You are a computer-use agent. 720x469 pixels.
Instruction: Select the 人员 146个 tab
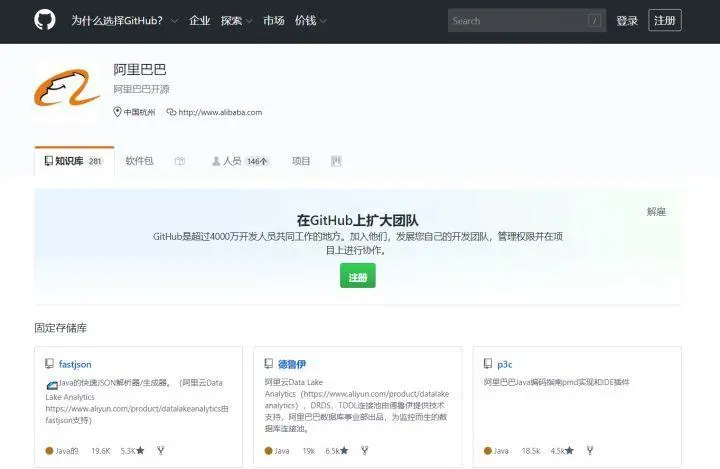pos(240,161)
